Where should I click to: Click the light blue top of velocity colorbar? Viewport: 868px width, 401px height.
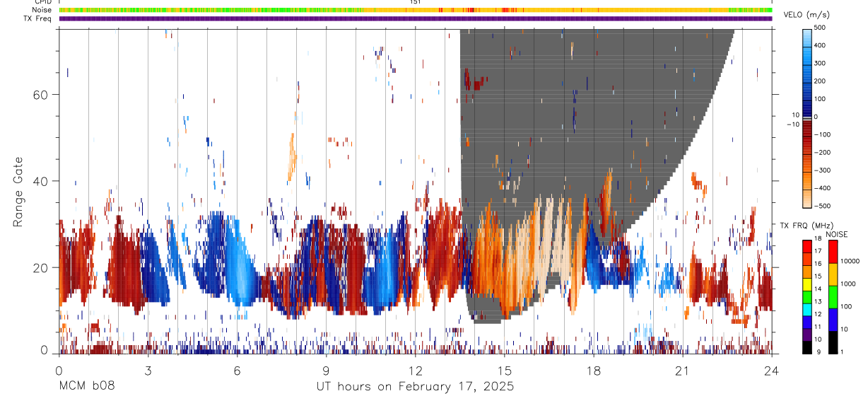click(807, 37)
